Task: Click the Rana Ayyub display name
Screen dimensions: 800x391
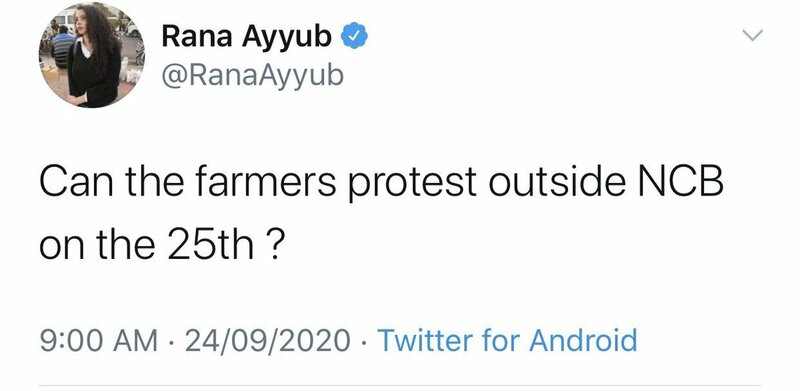Action: click(x=247, y=38)
